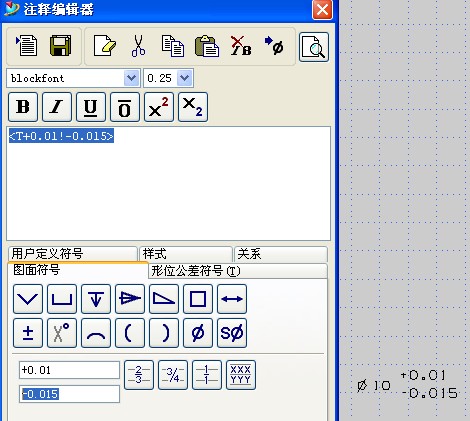Switch to 关系 tab

point(281,254)
